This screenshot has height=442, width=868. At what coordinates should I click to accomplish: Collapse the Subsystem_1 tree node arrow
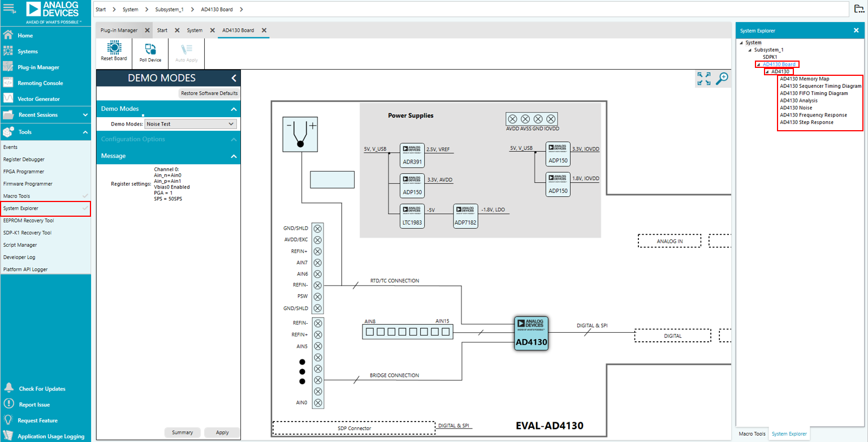coord(750,50)
